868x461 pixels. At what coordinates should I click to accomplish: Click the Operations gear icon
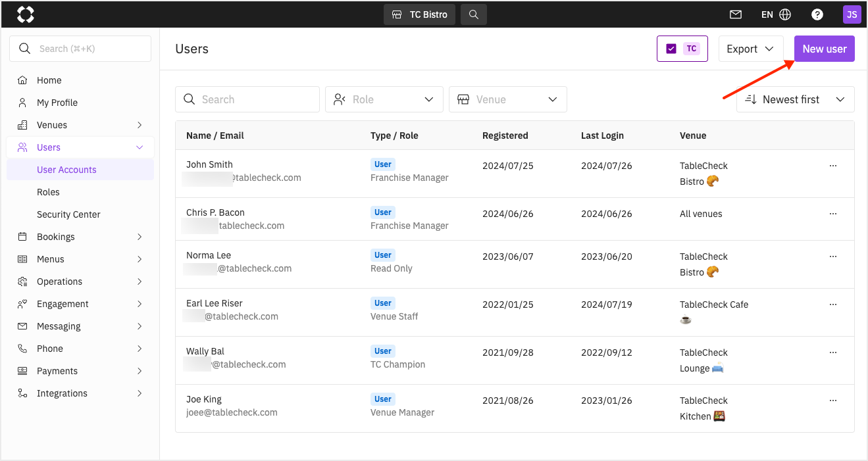click(x=23, y=281)
